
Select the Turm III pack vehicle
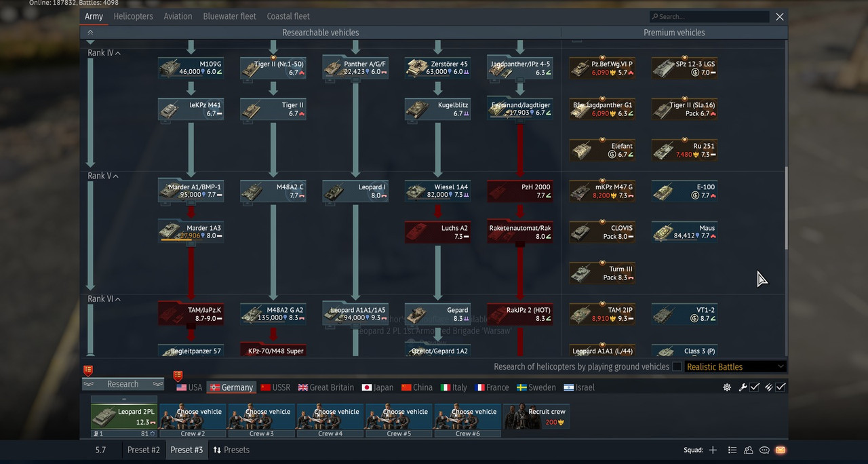[x=602, y=273]
